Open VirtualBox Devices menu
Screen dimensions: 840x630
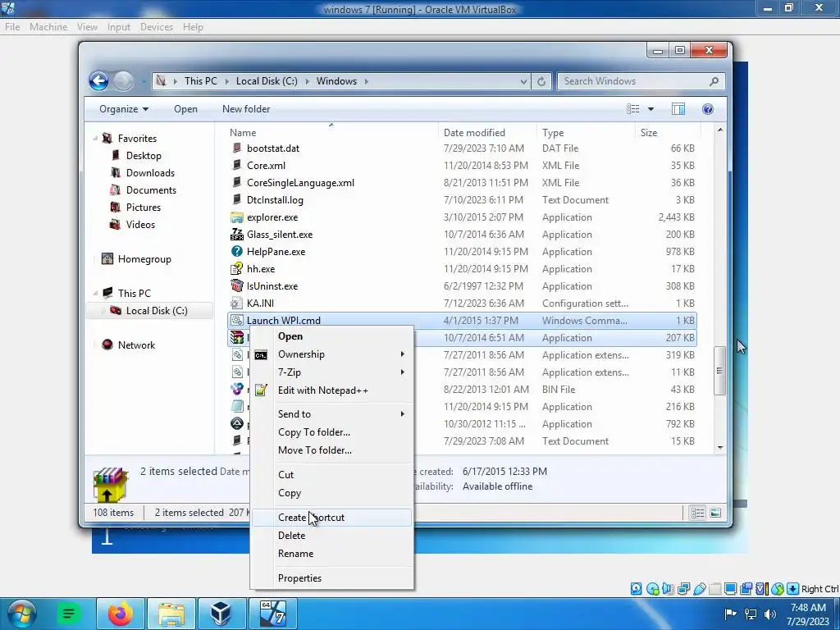point(157,27)
